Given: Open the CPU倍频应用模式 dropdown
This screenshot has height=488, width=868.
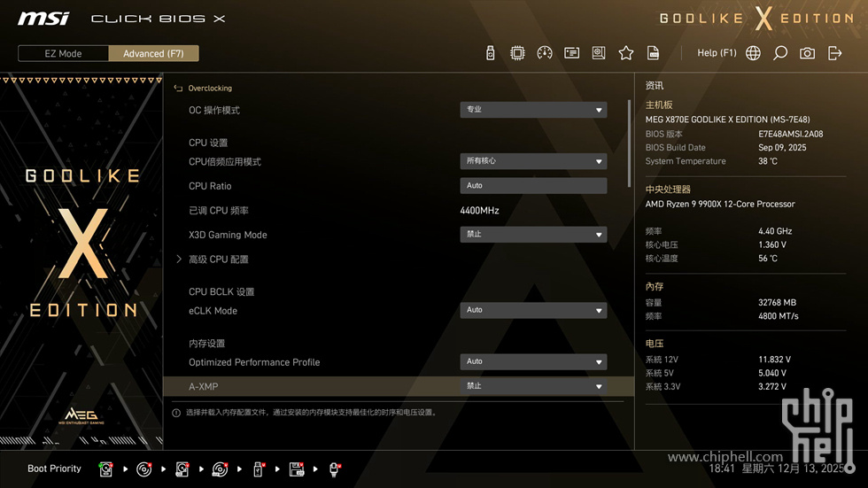Looking at the screenshot, I should pos(533,162).
